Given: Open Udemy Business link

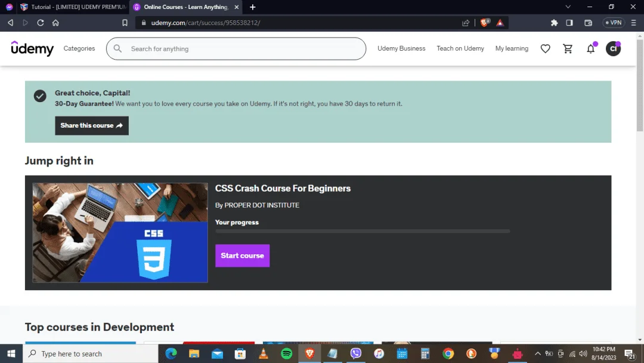Looking at the screenshot, I should (401, 48).
